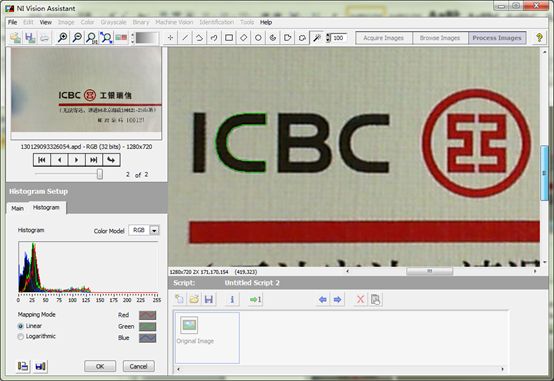This screenshot has width=554, height=381.
Task: Select the Oval ROI tool
Action: point(258,37)
